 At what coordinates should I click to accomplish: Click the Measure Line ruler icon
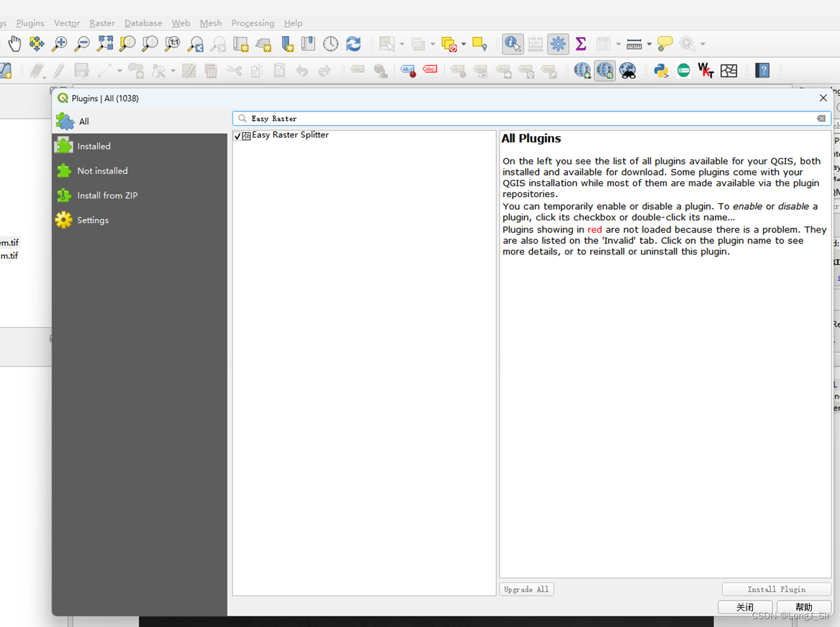(x=634, y=44)
